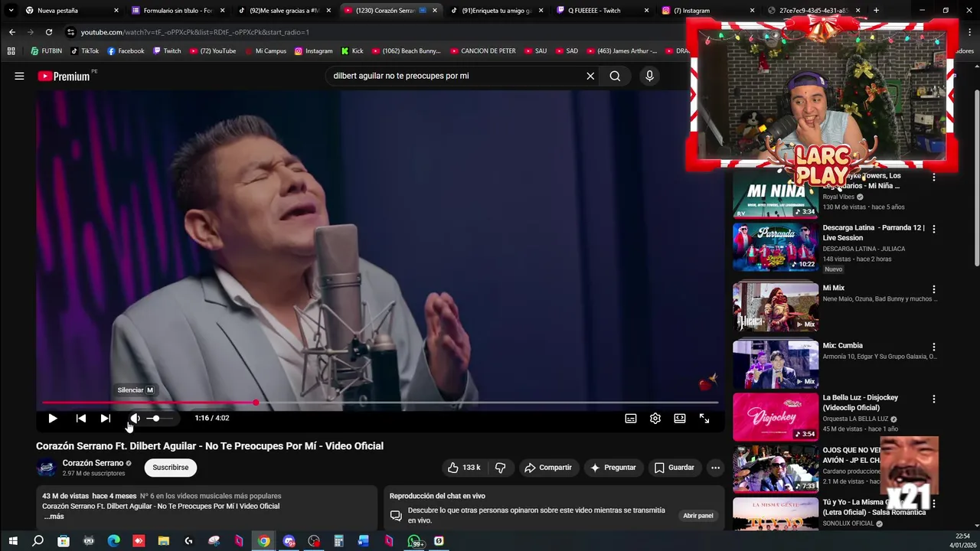Share the video via Compartir

point(547,468)
